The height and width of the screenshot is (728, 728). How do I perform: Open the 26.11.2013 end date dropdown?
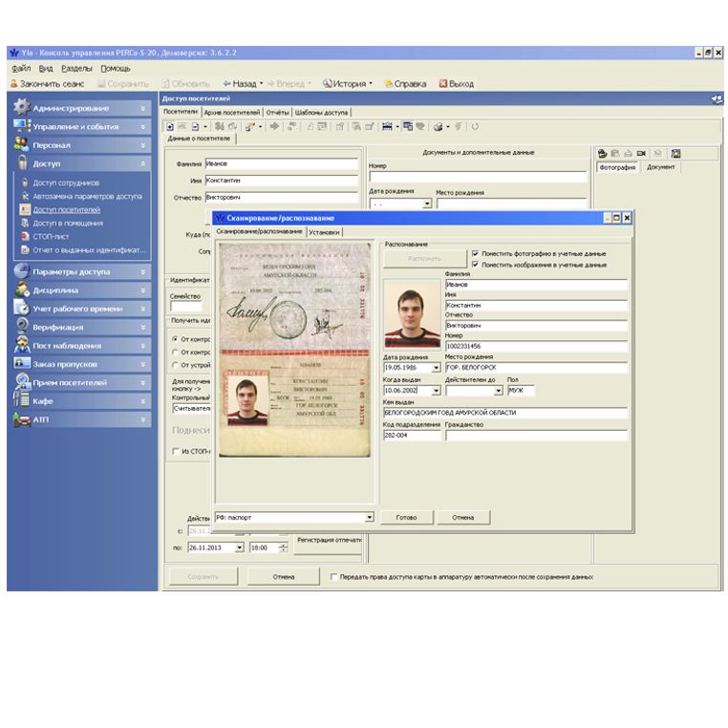[x=239, y=547]
